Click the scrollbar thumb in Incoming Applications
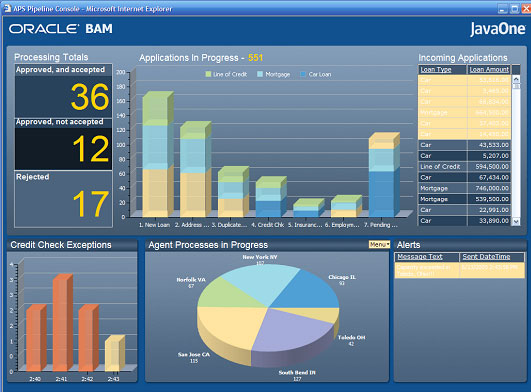Image resolution: width=531 pixels, height=392 pixels. tap(516, 86)
